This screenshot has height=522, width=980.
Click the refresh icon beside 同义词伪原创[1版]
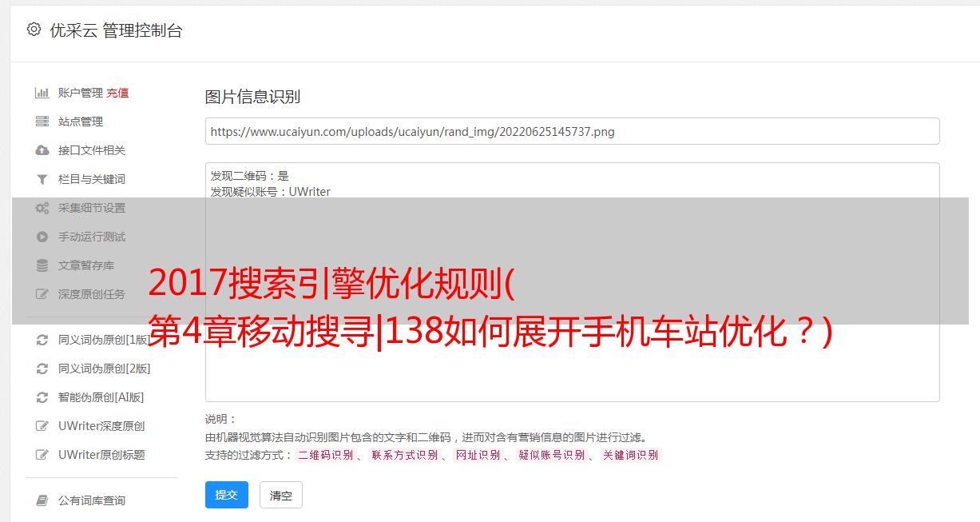[x=42, y=340]
